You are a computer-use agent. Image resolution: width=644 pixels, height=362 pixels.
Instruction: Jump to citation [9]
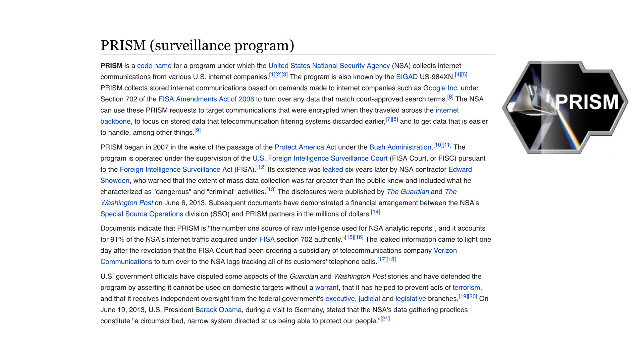point(198,130)
